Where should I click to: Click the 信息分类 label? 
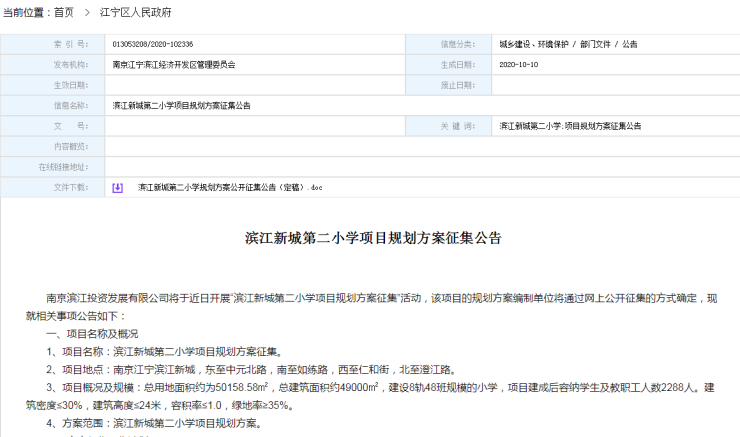[458, 44]
